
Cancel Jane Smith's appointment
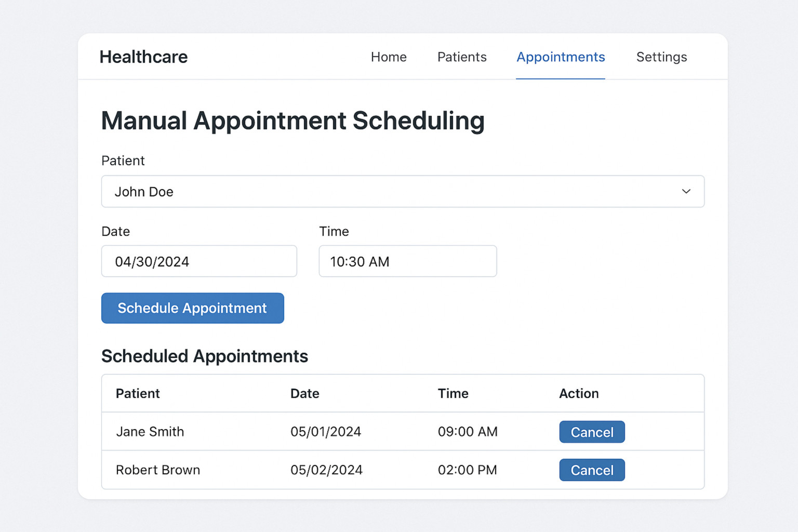(592, 432)
